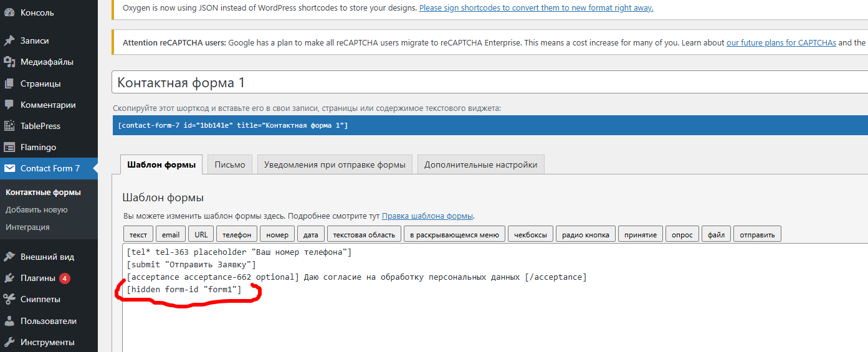Click the отправить tag button
Viewport: 868px width, 352px height.
tap(757, 234)
